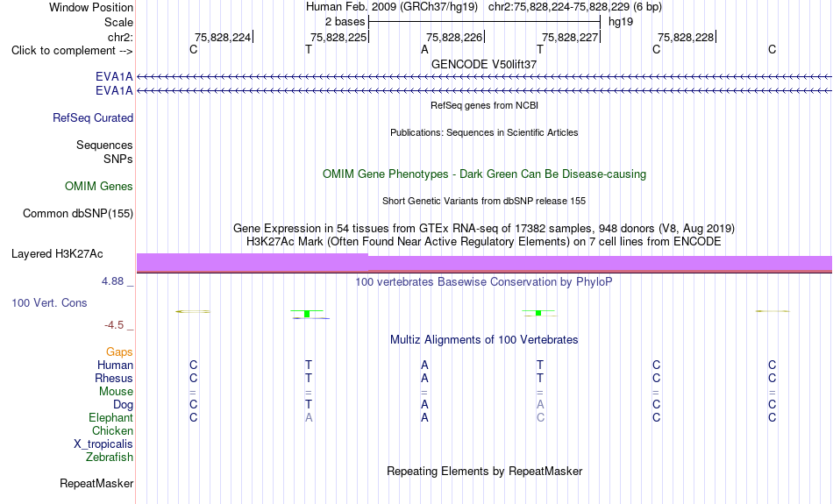Screen dimensions: 833x504
Task: Click the GENCODE V50lift37 track title
Action: pyautogui.click(x=484, y=64)
